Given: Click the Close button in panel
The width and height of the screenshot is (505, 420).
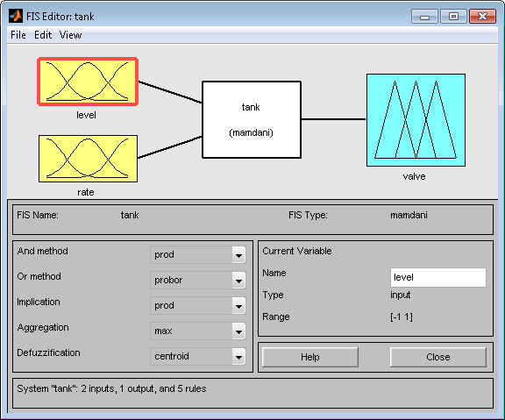Looking at the screenshot, I should click(x=438, y=357).
